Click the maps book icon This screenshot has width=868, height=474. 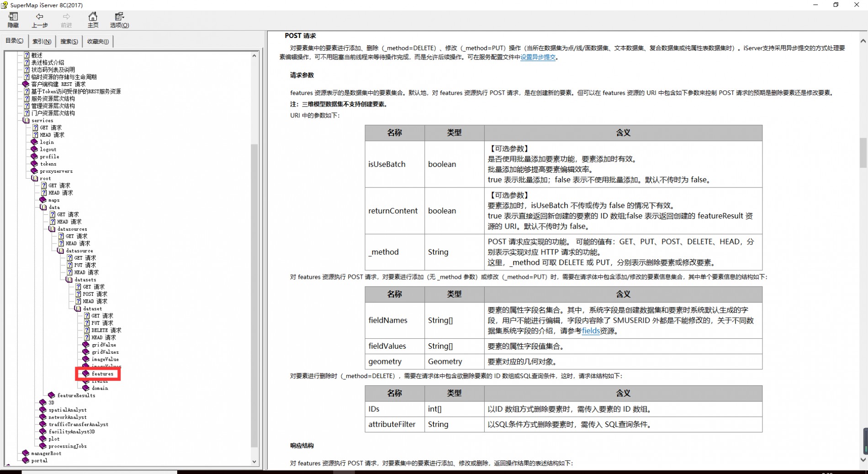pos(43,200)
